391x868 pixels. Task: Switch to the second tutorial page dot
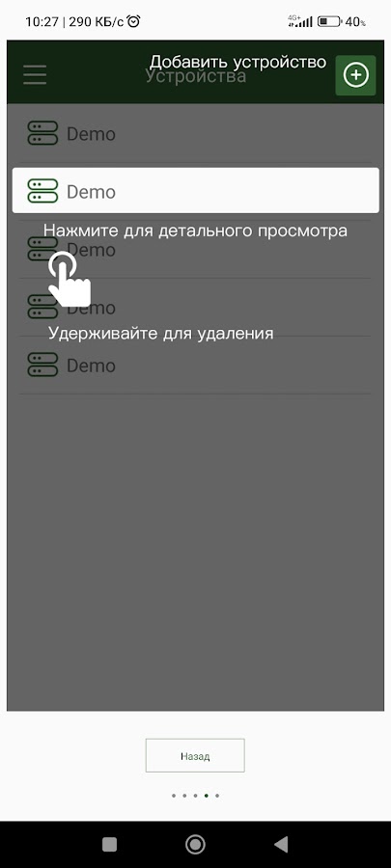(x=185, y=796)
